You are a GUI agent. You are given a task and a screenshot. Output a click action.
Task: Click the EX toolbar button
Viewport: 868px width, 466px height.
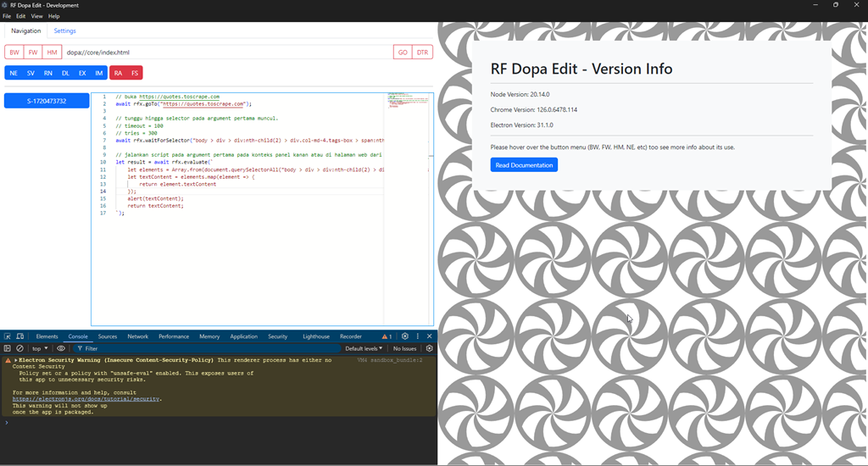(82, 73)
